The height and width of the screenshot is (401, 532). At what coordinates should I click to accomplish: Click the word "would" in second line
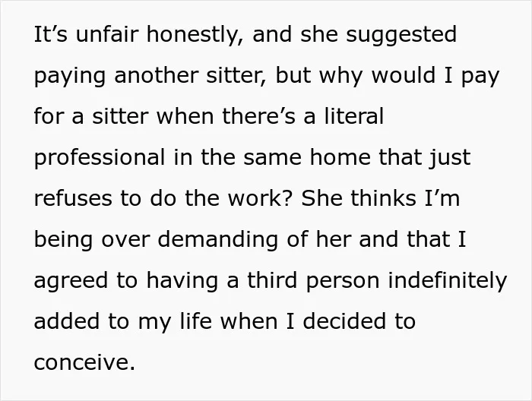tap(404, 75)
